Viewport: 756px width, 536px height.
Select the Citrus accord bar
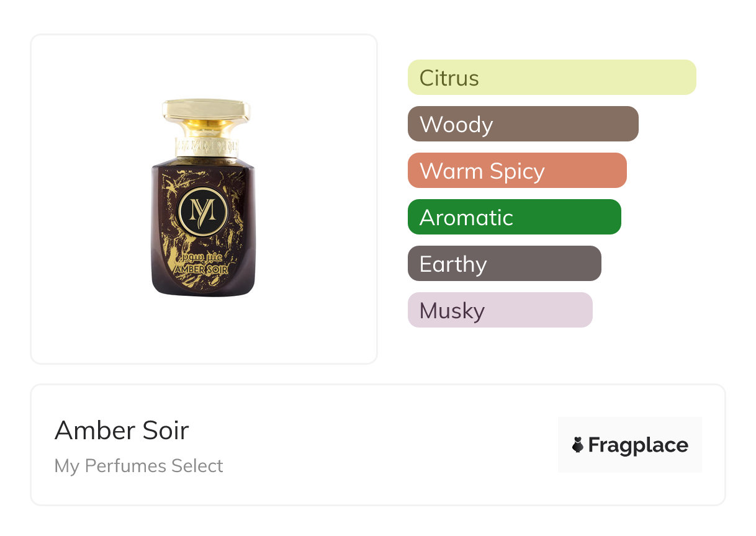(x=552, y=78)
